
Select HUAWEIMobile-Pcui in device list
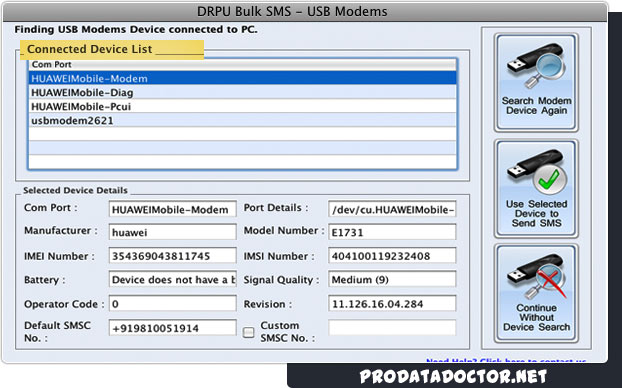(243, 106)
